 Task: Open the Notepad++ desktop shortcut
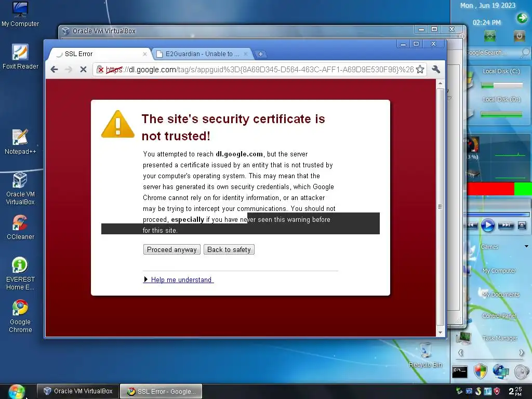pos(20,142)
